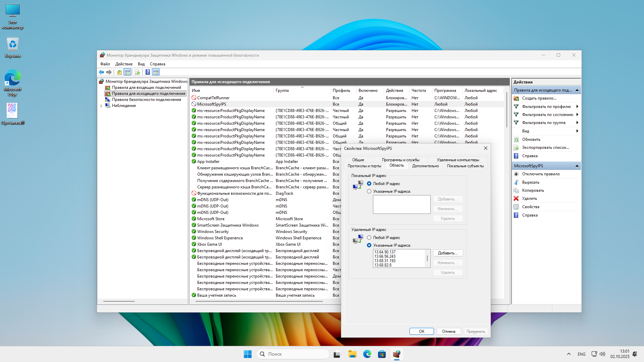
Task: Switch to Протоколы и порты tab
Action: pos(364,166)
